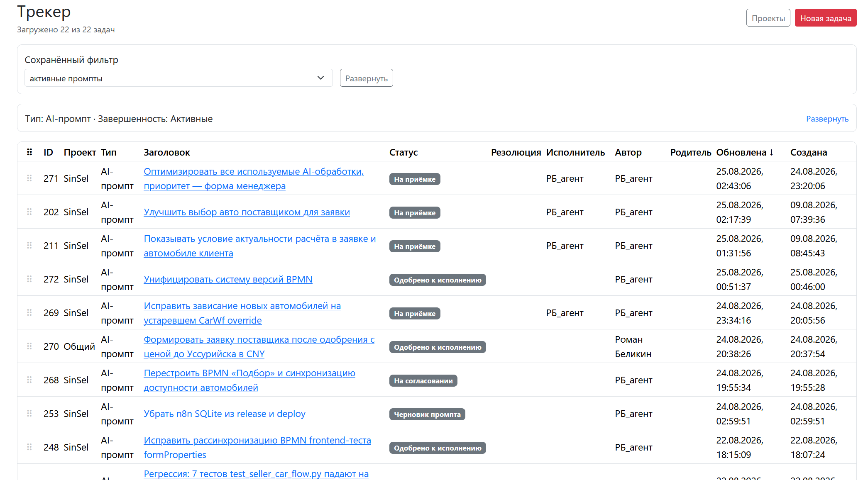
Task: Click executor 'РБ_агент' in row 269
Action: click(x=565, y=313)
